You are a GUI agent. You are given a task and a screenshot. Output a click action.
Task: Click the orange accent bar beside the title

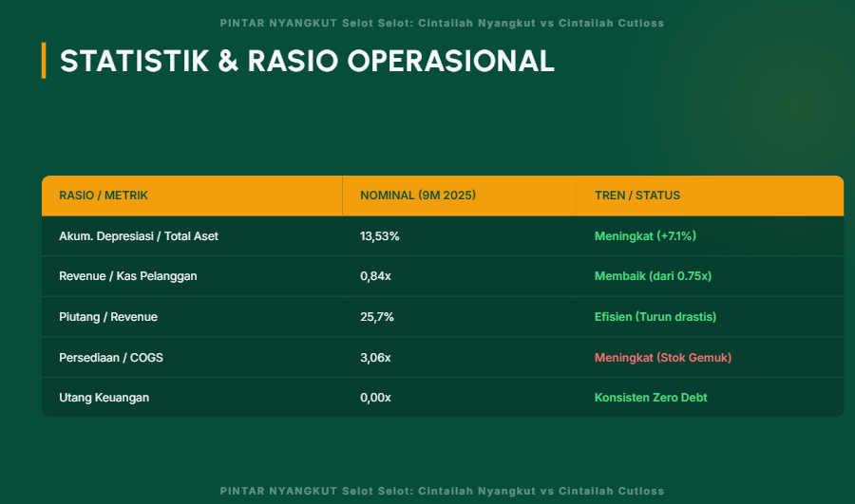pyautogui.click(x=44, y=61)
